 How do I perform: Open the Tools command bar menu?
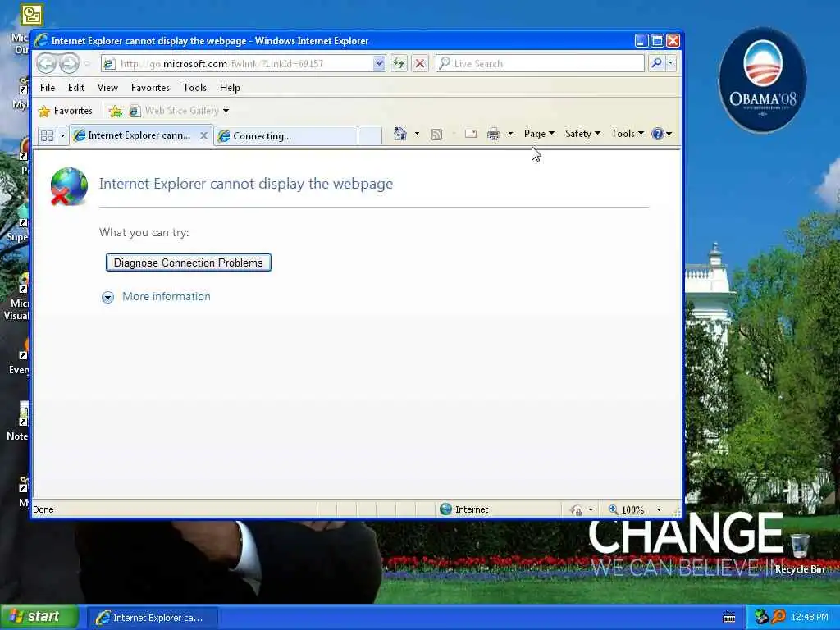(x=628, y=134)
